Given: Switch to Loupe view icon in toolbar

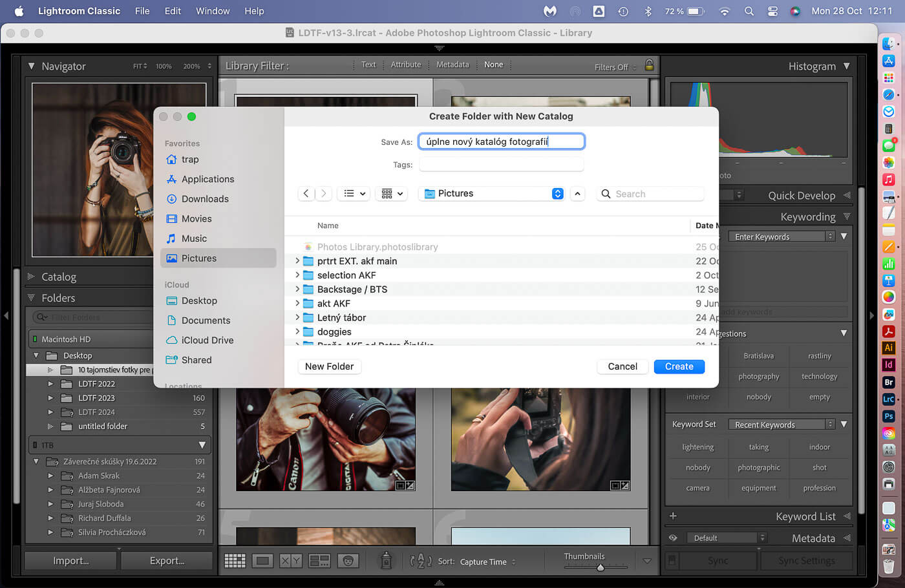Looking at the screenshot, I should tap(262, 561).
